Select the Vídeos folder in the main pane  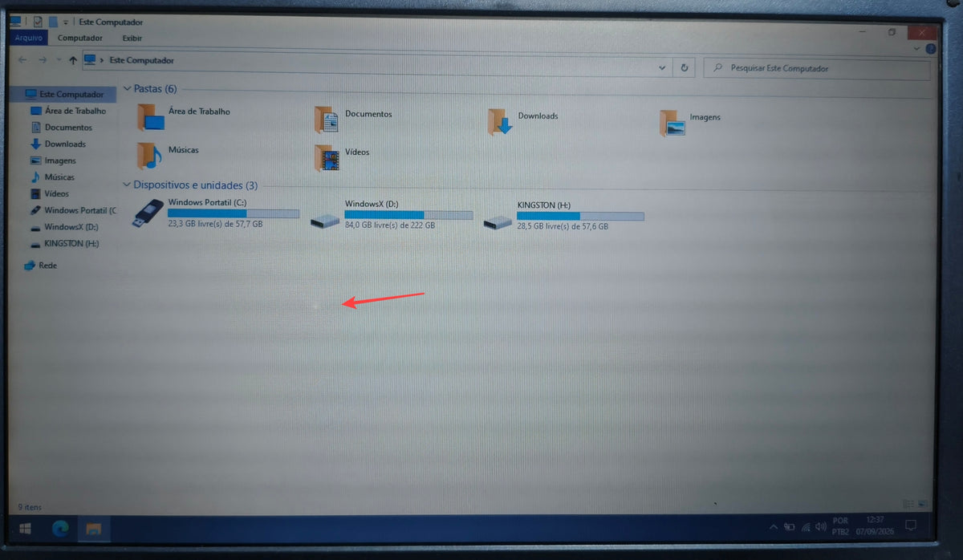point(342,157)
